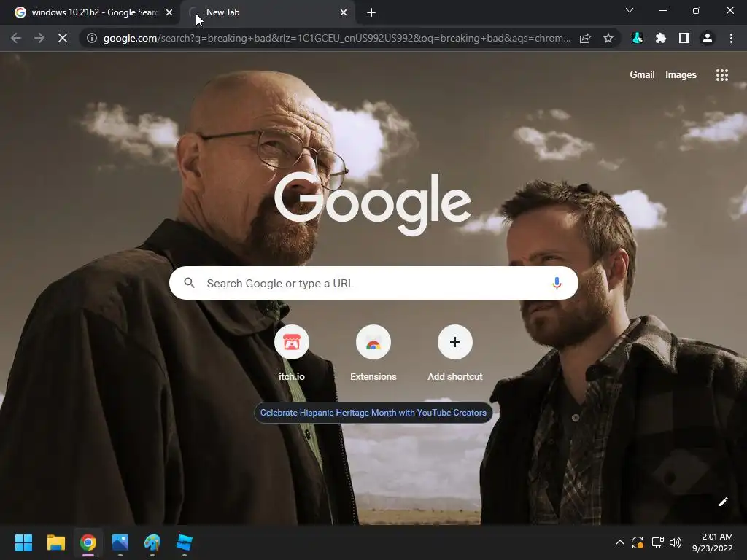Open the itch.io shortcut
The image size is (747, 560).
(292, 342)
